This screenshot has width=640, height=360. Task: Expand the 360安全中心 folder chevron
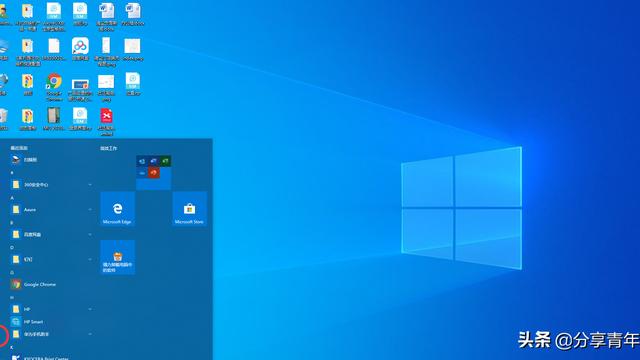click(90, 185)
